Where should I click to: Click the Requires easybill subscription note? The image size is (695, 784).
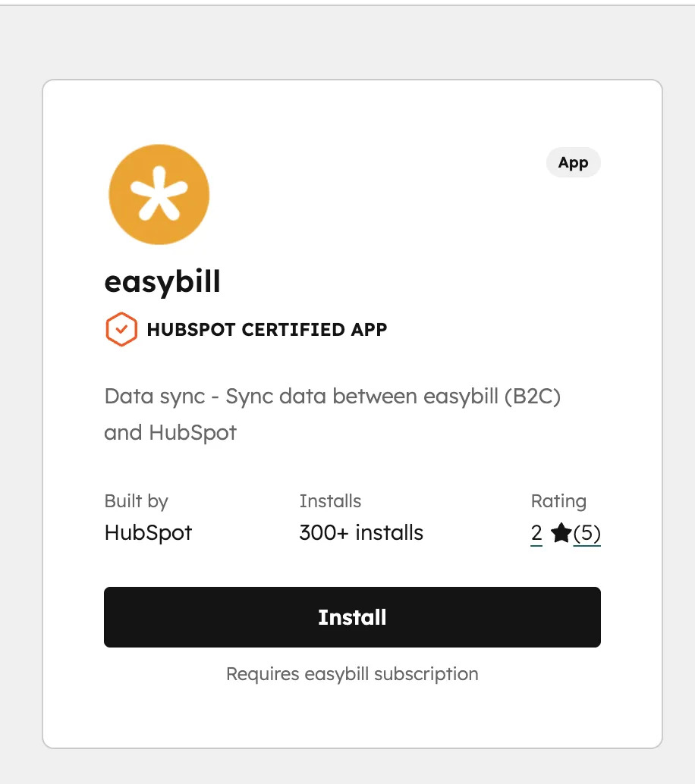pos(351,673)
